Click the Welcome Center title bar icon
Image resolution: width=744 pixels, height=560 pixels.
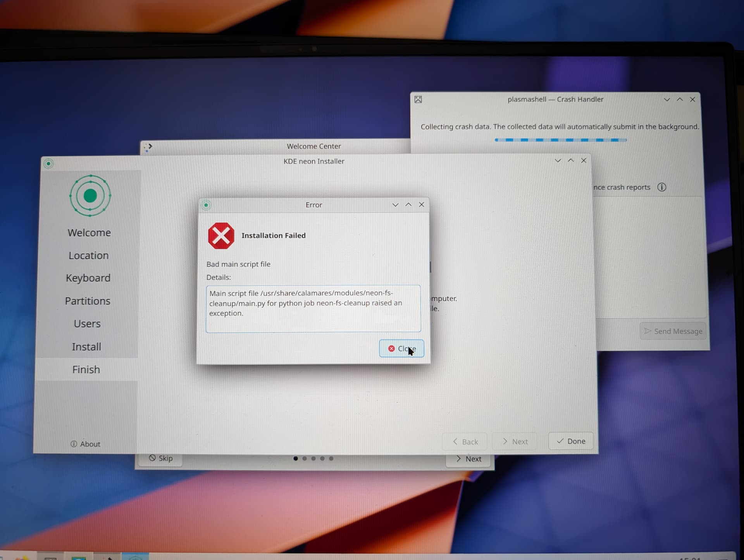(148, 147)
